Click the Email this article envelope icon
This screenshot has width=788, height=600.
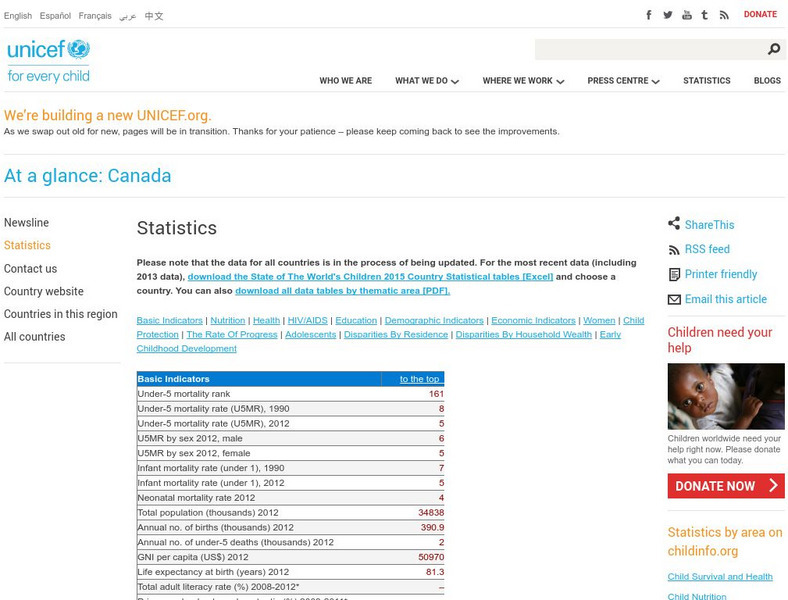[x=674, y=299]
